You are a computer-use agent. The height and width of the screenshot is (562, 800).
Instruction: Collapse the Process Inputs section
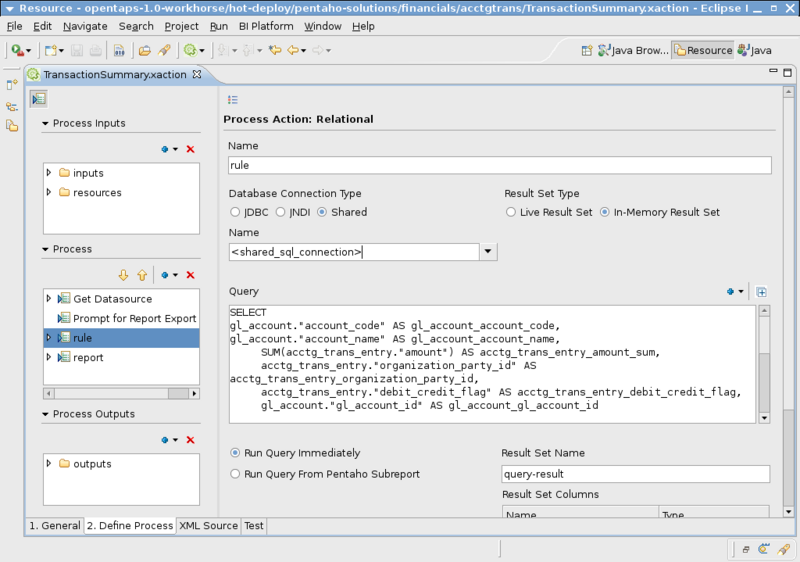(45, 123)
